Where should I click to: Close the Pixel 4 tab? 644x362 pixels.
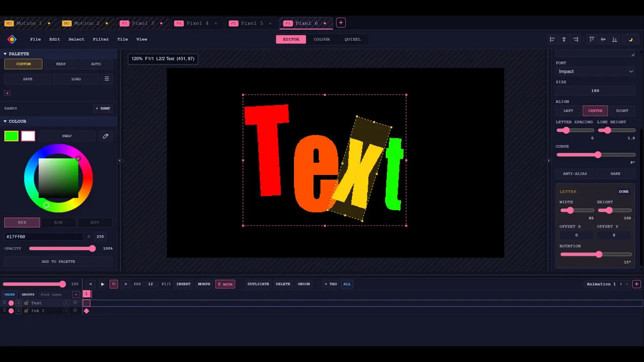(x=216, y=23)
